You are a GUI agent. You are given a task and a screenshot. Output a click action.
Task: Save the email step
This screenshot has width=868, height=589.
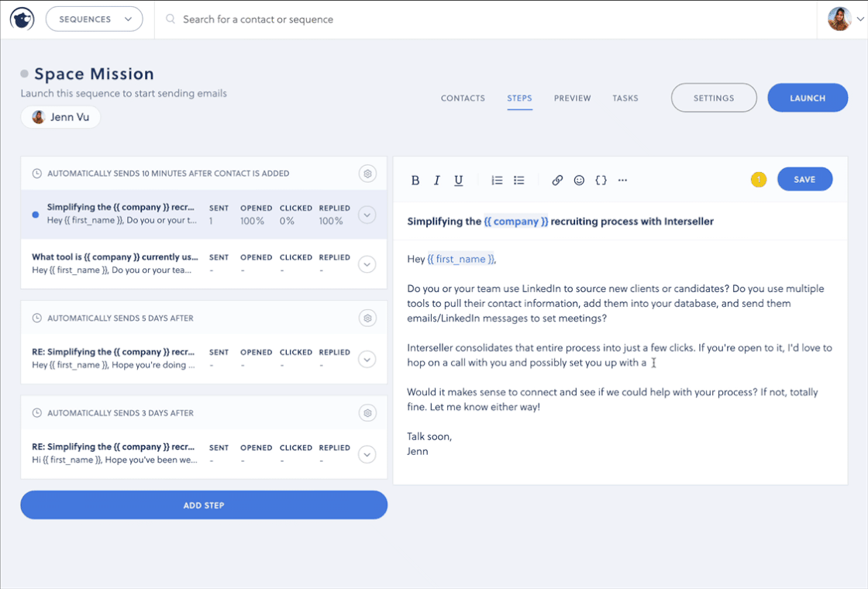804,179
